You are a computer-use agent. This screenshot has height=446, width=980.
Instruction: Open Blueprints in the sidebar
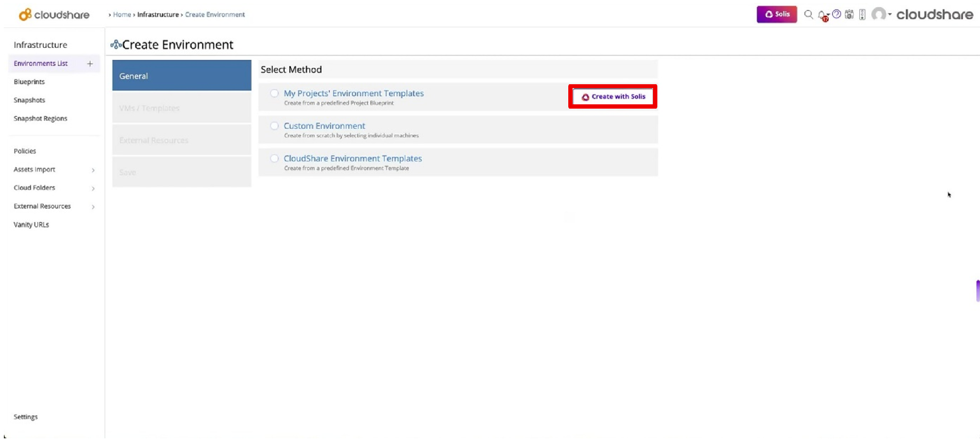pyautogui.click(x=29, y=82)
